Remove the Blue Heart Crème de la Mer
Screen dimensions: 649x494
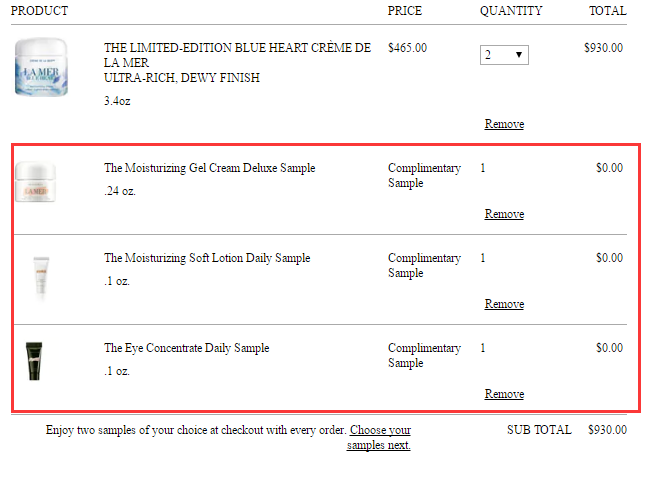[x=504, y=124]
